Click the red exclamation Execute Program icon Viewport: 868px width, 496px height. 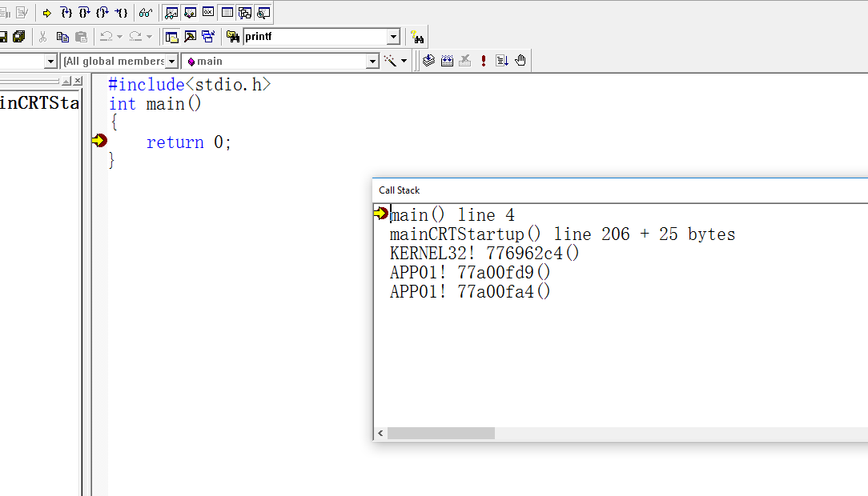(x=484, y=61)
